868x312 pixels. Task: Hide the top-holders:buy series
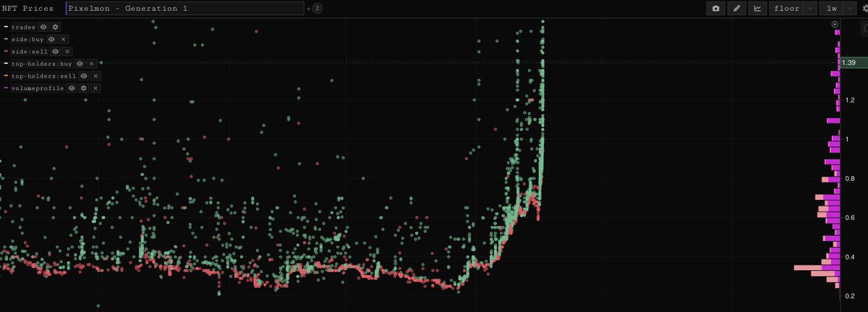point(80,64)
